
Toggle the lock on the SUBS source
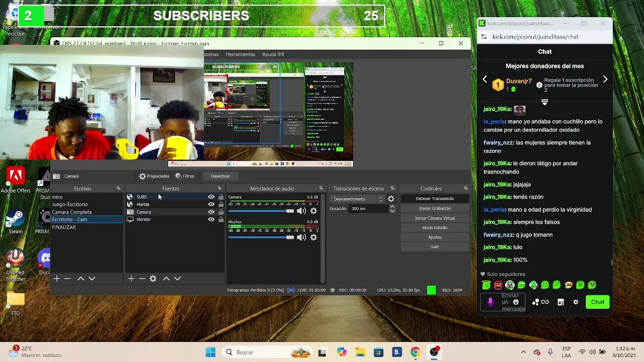tap(221, 197)
